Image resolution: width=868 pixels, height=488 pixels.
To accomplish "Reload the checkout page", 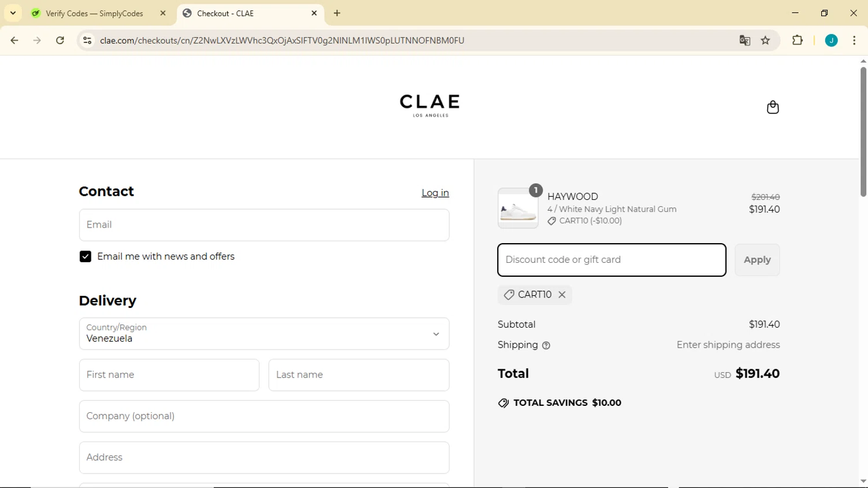I will 60,41.
